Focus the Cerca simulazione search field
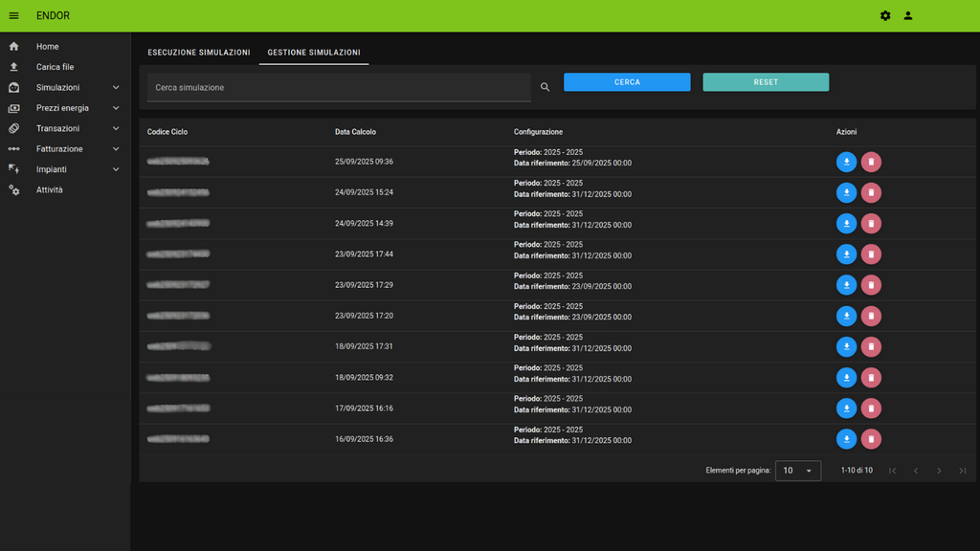Screen dimensions: 980x551 click(339, 87)
